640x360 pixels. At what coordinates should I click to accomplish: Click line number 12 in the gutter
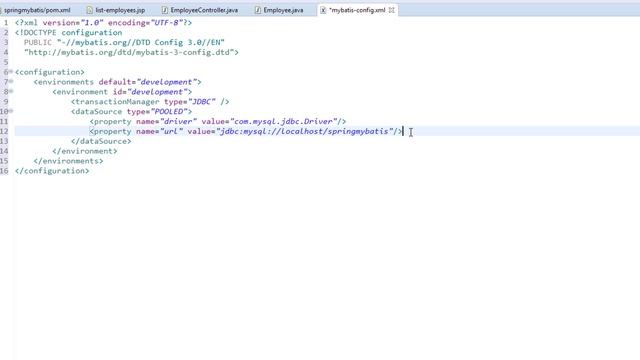click(x=4, y=131)
